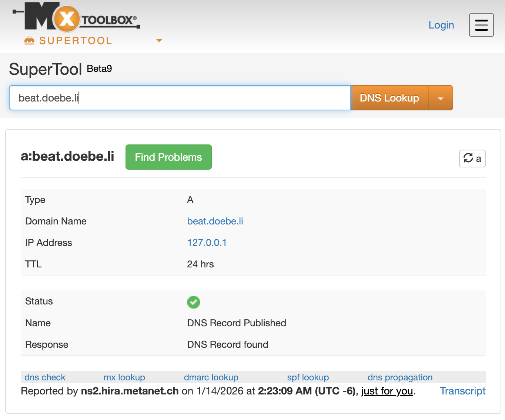
Task: Click the MxToolbox logo
Action: (76, 17)
